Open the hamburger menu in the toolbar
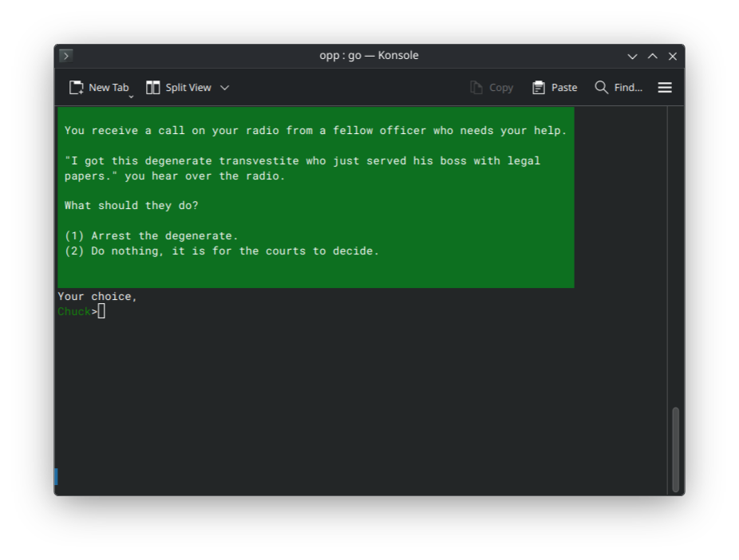Image resolution: width=739 pixels, height=560 pixels. point(665,88)
